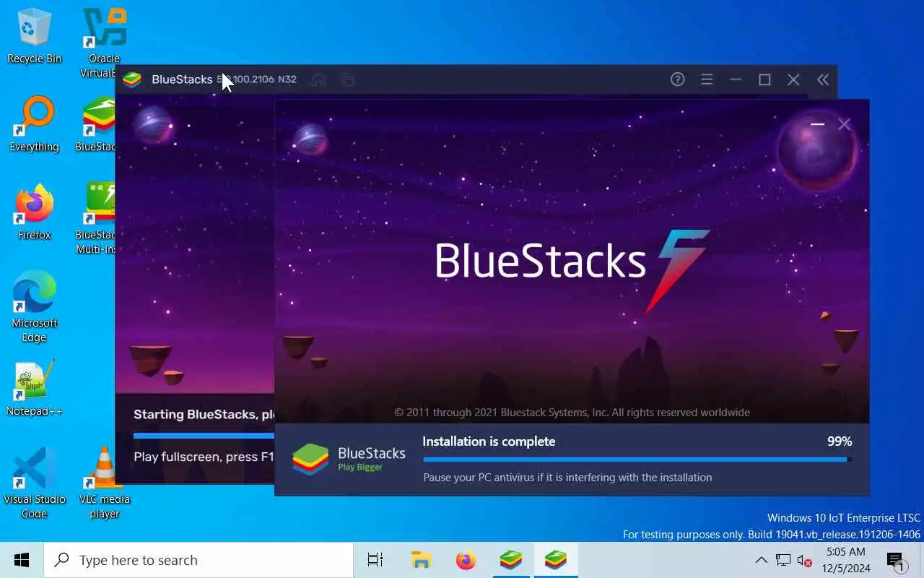The width and height of the screenshot is (924, 578).
Task: Click the BlueStacks logo in title bar
Action: click(x=132, y=79)
